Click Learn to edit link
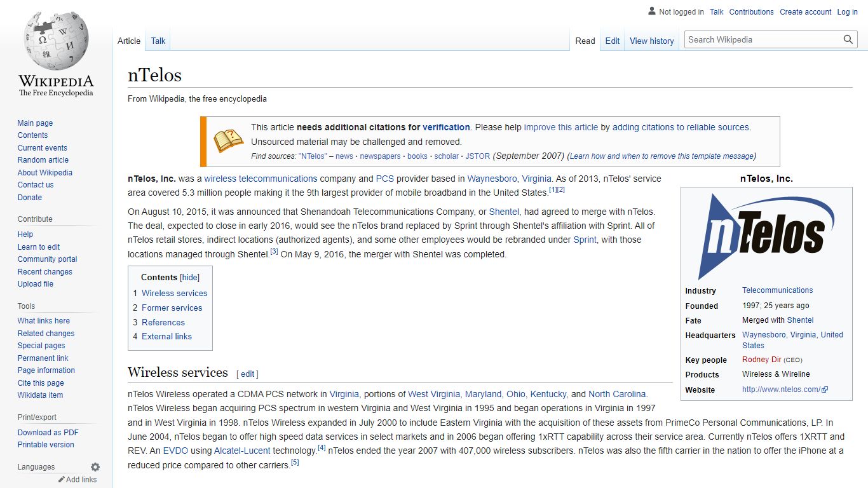This screenshot has width=868, height=488. (x=39, y=247)
